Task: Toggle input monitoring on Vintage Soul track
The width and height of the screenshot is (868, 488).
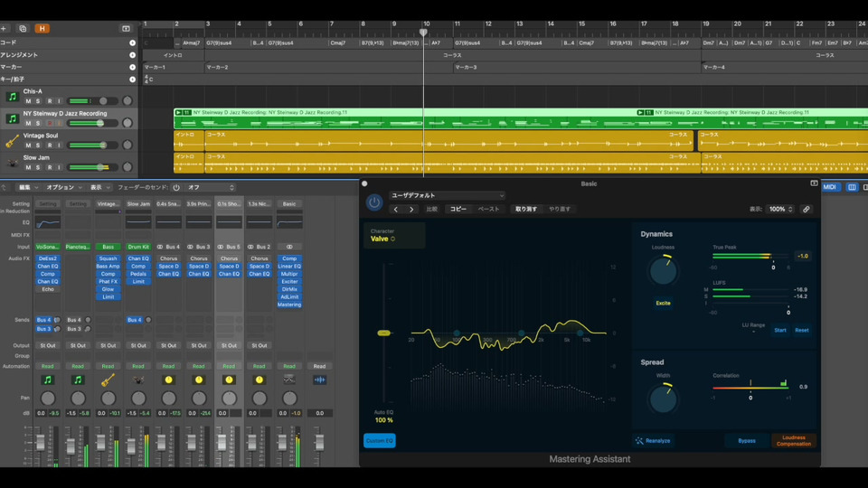Action: (x=59, y=145)
